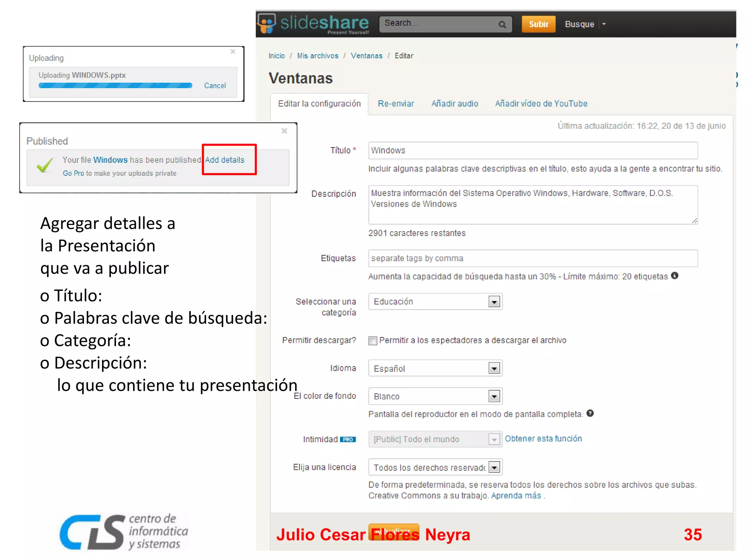Image resolution: width=747 pixels, height=560 pixels.
Task: Click the 2901 caracteres restantes text
Action: (x=417, y=233)
